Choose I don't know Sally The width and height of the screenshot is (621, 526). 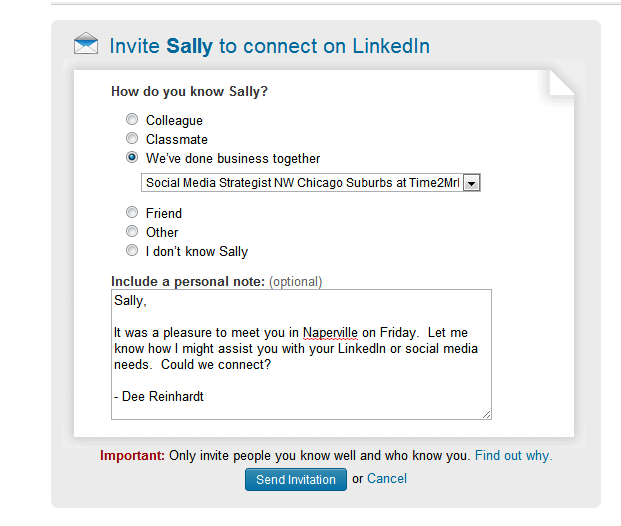[x=132, y=250]
